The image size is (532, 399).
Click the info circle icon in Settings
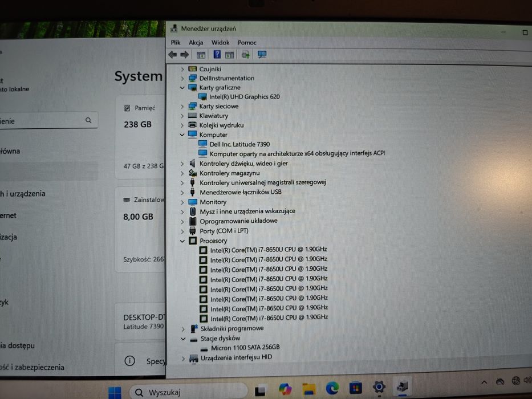pos(129,361)
